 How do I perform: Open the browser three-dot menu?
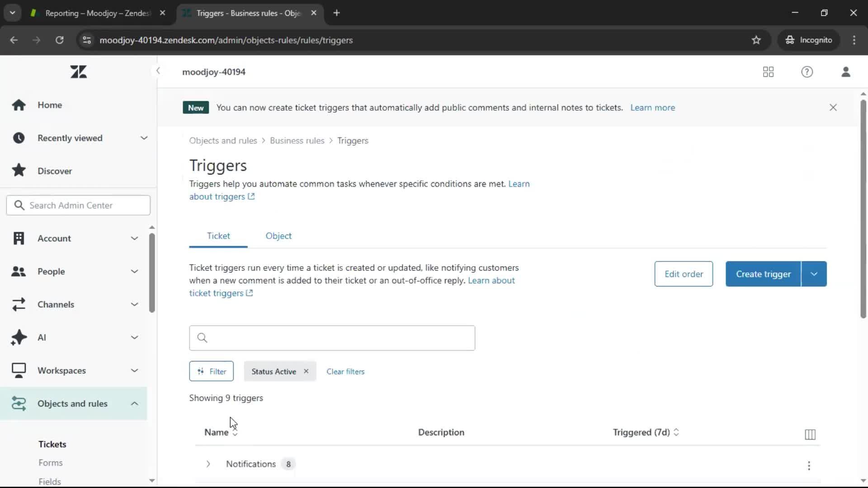tap(854, 40)
